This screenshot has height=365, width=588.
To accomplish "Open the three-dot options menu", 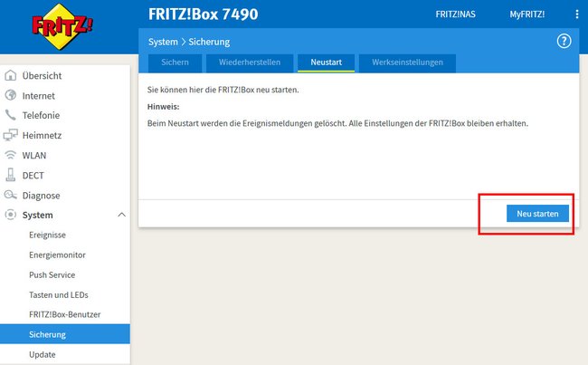I will pos(577,14).
